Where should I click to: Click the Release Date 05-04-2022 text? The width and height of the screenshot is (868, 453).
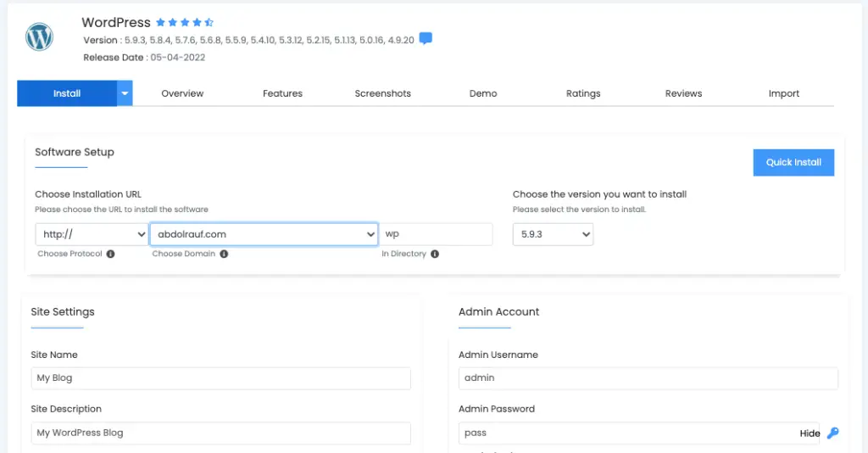click(x=144, y=58)
